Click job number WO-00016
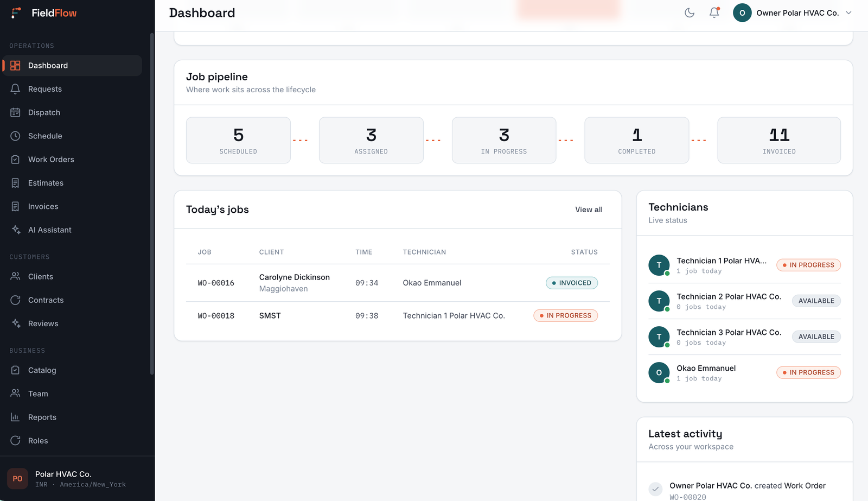The image size is (868, 501). pyautogui.click(x=216, y=283)
